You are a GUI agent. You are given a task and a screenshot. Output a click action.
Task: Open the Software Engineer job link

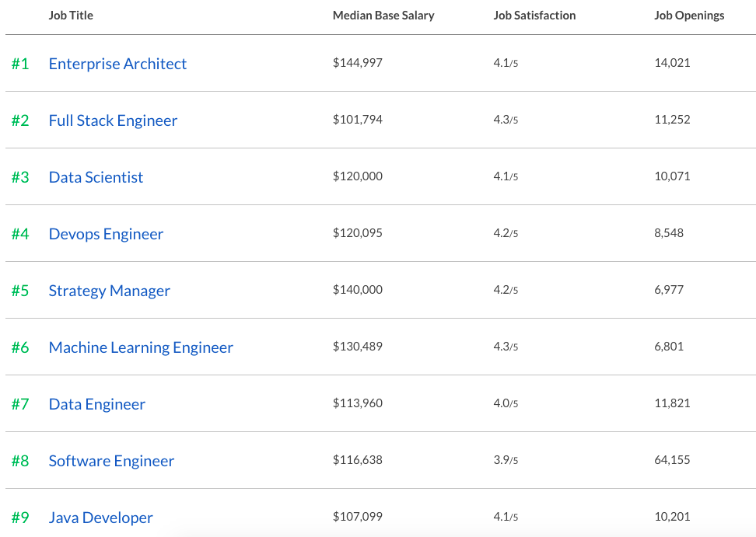[x=111, y=461]
